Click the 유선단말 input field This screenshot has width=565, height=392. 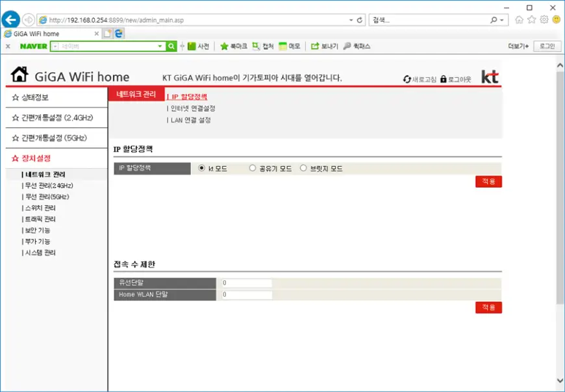(x=246, y=284)
